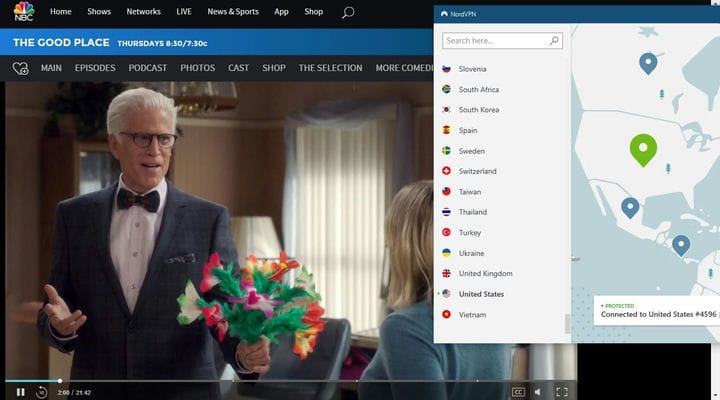Open the NBC site search magnifier
The width and height of the screenshot is (720, 400).
(348, 12)
